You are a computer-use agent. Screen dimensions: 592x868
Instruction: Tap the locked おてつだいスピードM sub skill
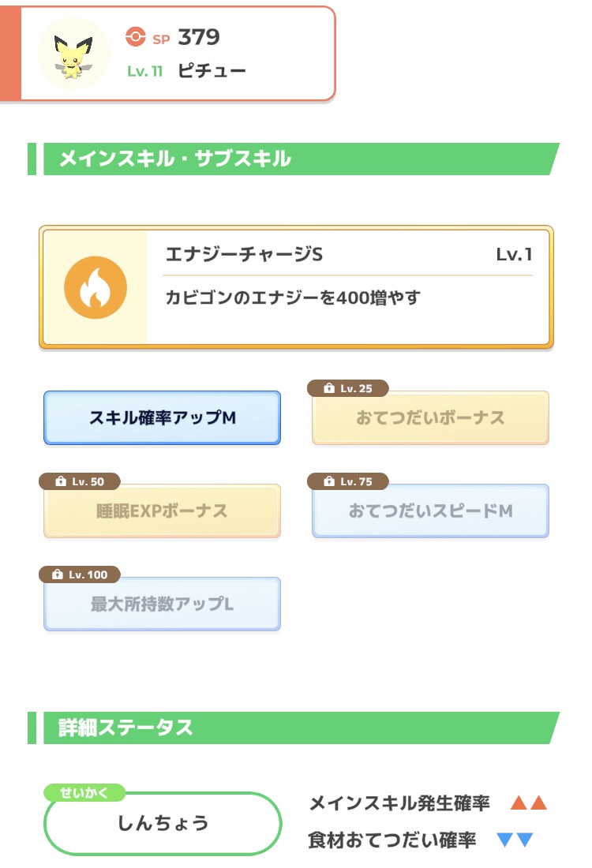[x=430, y=511]
